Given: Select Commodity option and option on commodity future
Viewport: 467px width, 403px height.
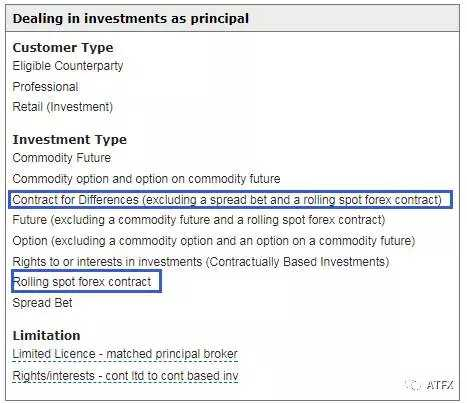Looking at the screenshot, I should 146,179.
